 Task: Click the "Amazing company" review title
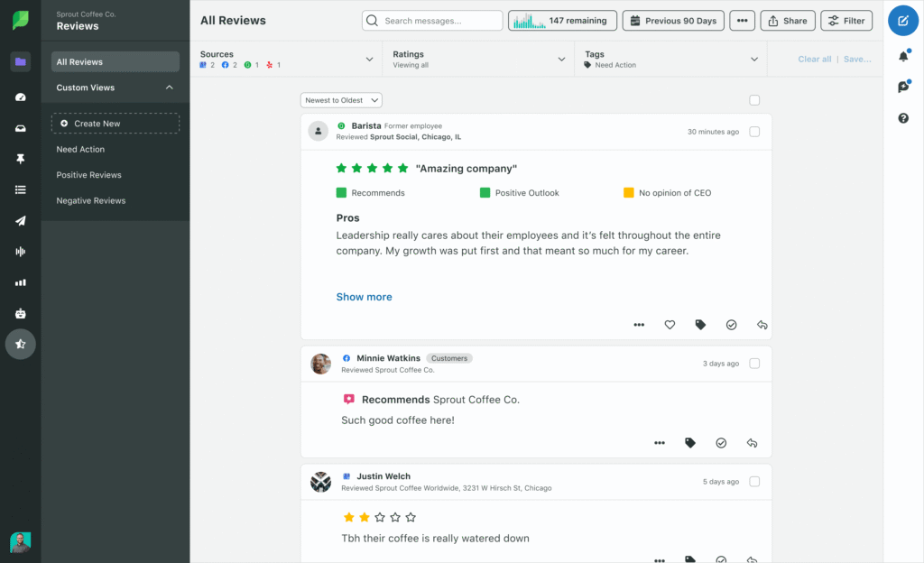coord(467,169)
